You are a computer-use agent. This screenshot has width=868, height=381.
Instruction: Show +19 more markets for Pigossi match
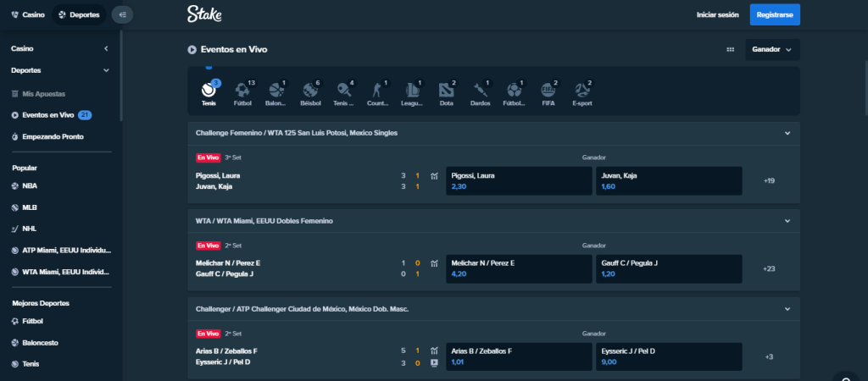click(x=768, y=181)
